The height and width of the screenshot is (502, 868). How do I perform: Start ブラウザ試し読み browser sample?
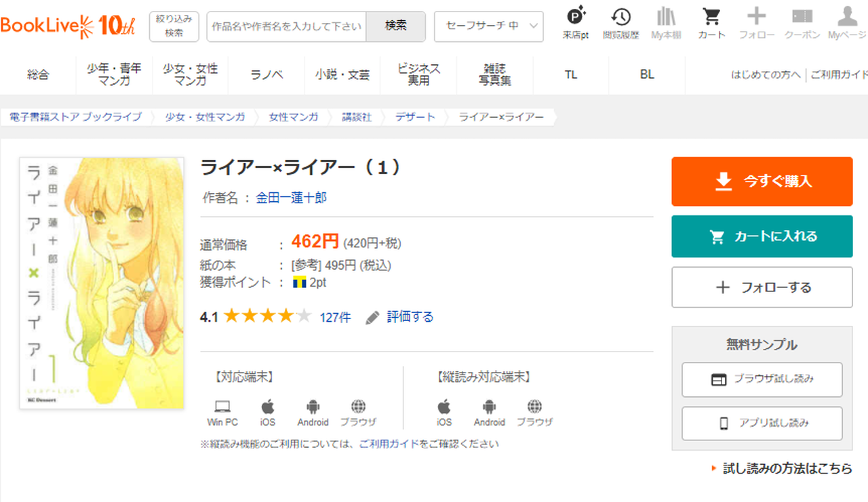point(762,379)
